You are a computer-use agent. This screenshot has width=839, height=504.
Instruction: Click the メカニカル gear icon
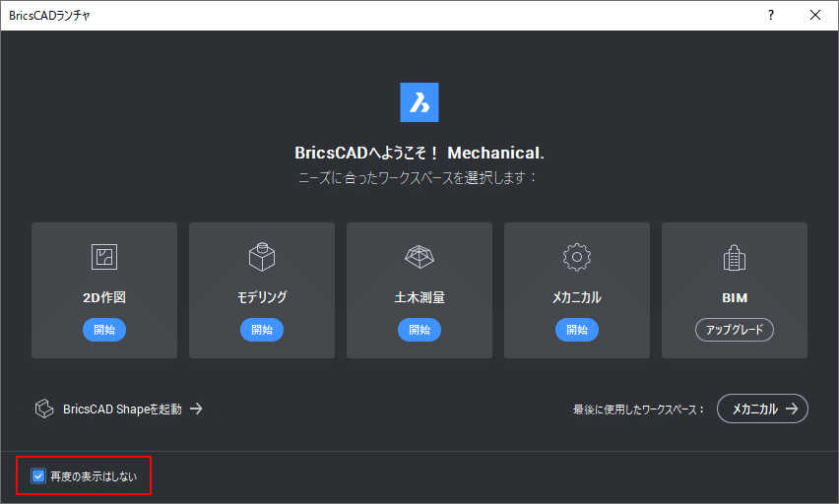coord(577,257)
